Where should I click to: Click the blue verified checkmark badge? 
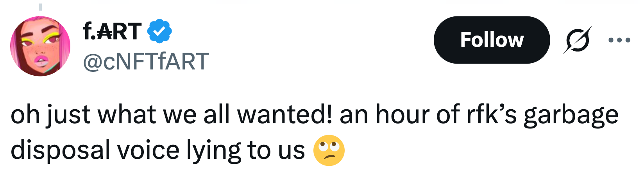coord(159,31)
